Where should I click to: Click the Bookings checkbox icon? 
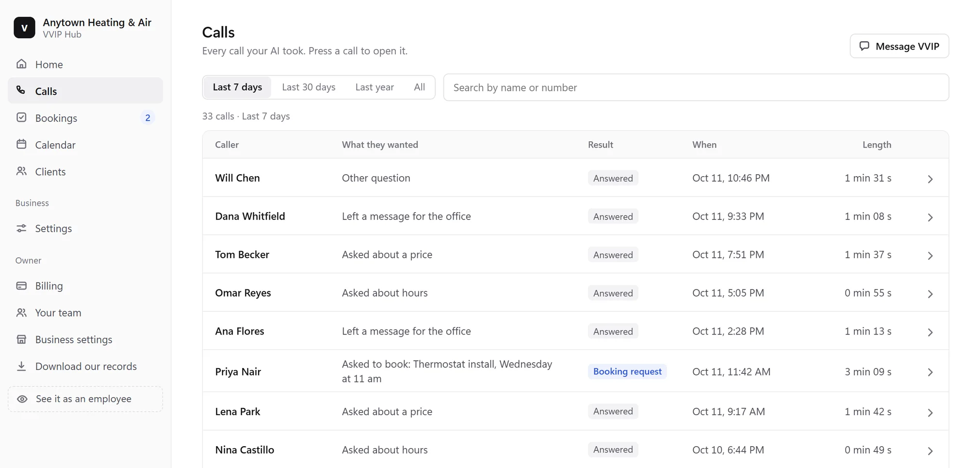[x=21, y=117]
